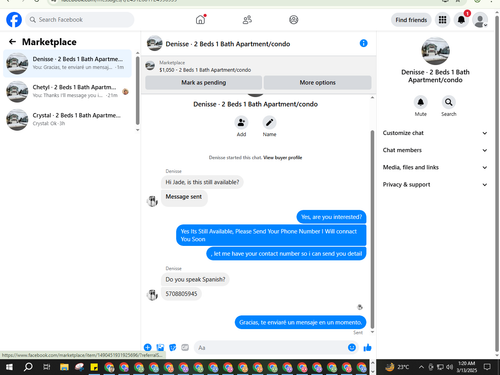
Task: Mute the conversation with bell icon
Action: 421,102
